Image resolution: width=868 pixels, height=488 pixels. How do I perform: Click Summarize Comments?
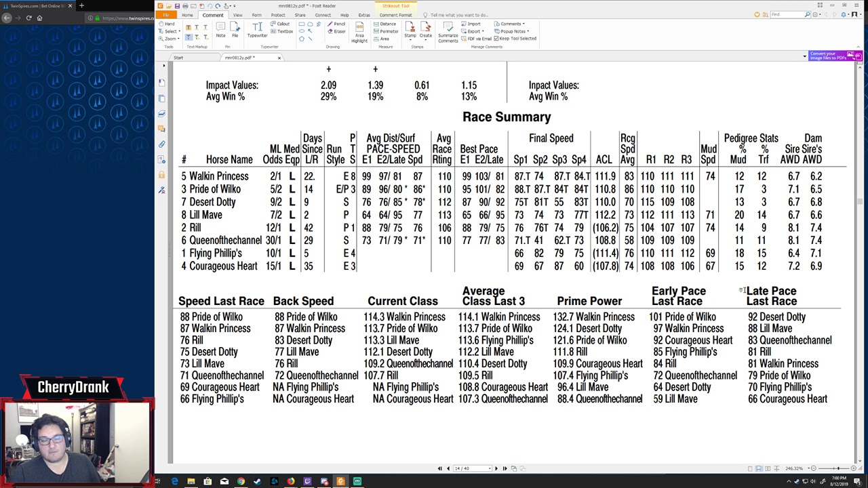click(x=448, y=32)
